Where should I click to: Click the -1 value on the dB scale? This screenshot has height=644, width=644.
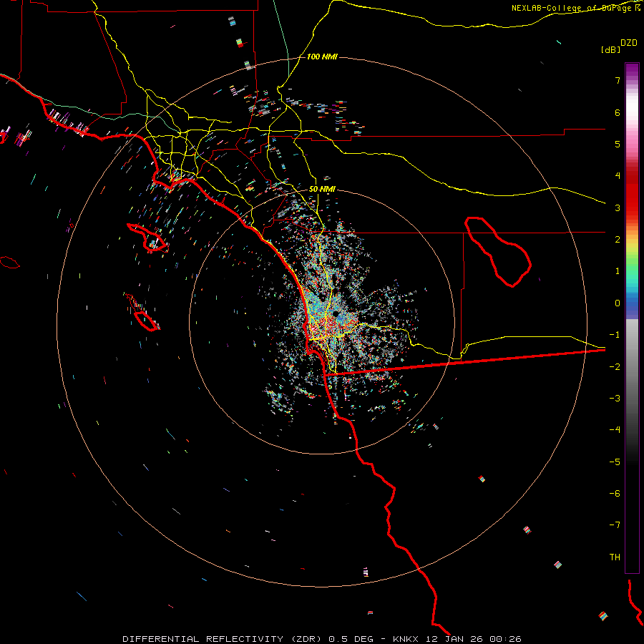pos(615,335)
